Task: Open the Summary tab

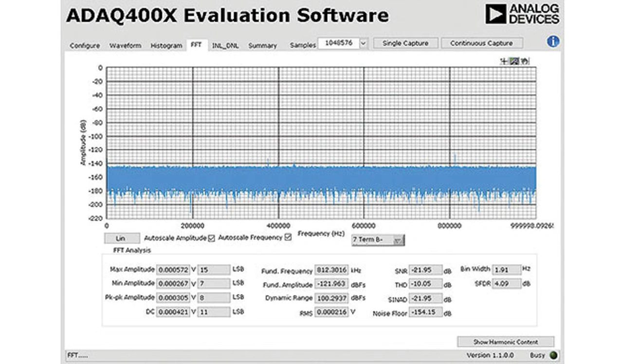Action: (x=262, y=45)
